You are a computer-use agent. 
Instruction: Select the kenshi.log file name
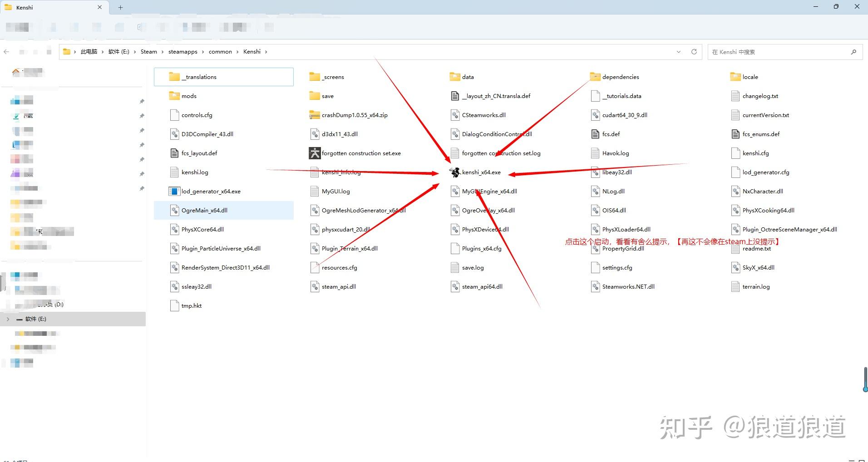tap(195, 172)
